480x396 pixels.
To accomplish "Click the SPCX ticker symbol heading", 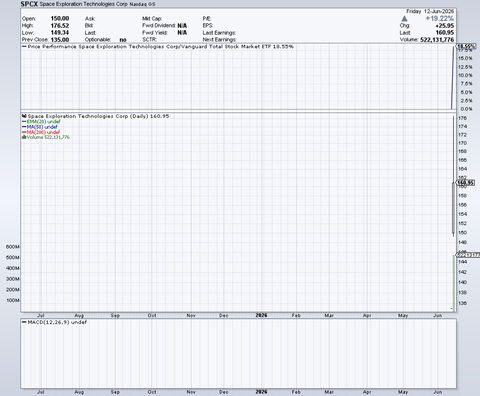I will 29,4.
